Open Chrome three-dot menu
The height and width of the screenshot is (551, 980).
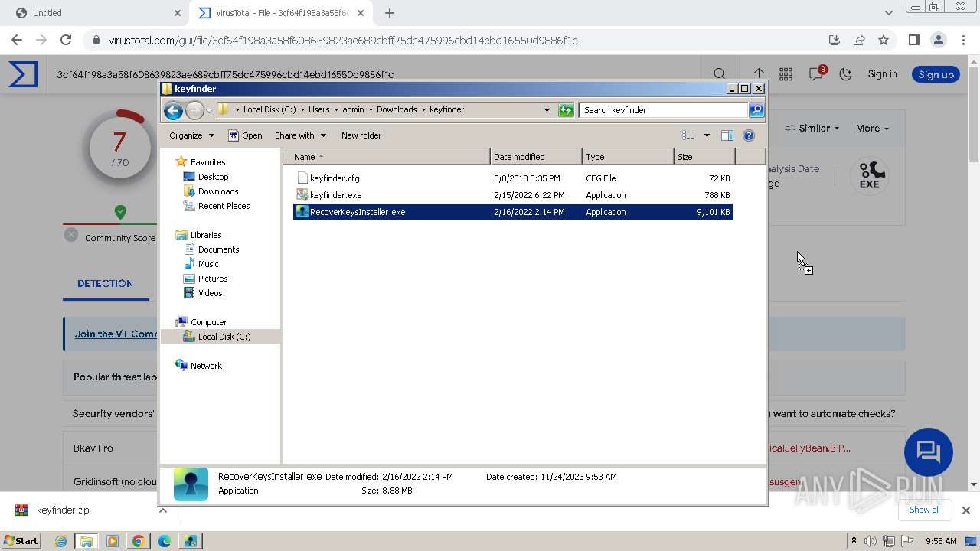point(962,40)
